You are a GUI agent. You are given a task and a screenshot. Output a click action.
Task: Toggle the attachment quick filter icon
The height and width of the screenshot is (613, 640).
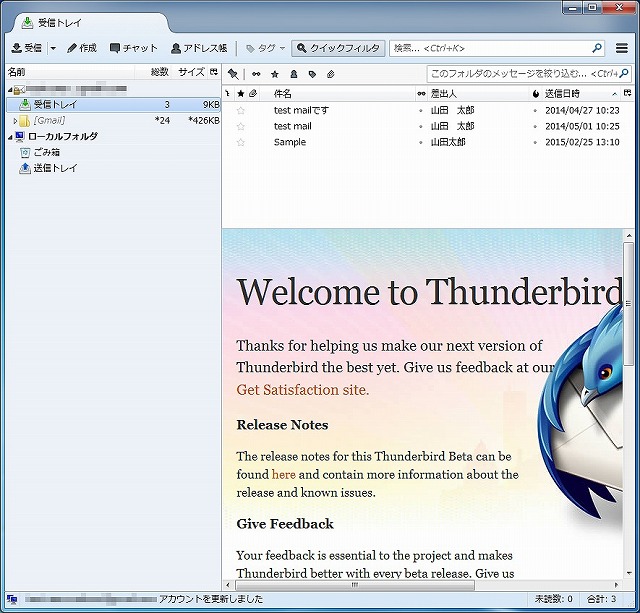(x=331, y=74)
